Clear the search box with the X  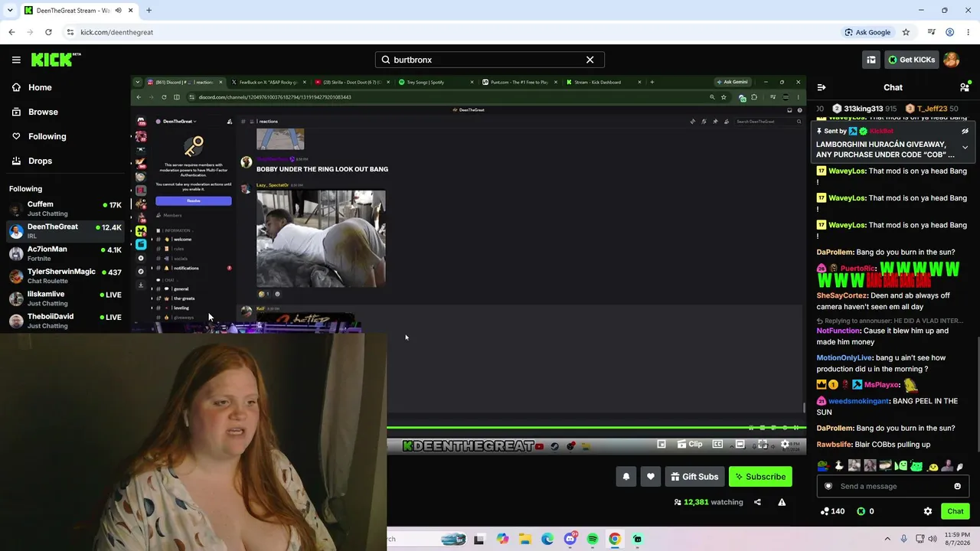point(590,60)
